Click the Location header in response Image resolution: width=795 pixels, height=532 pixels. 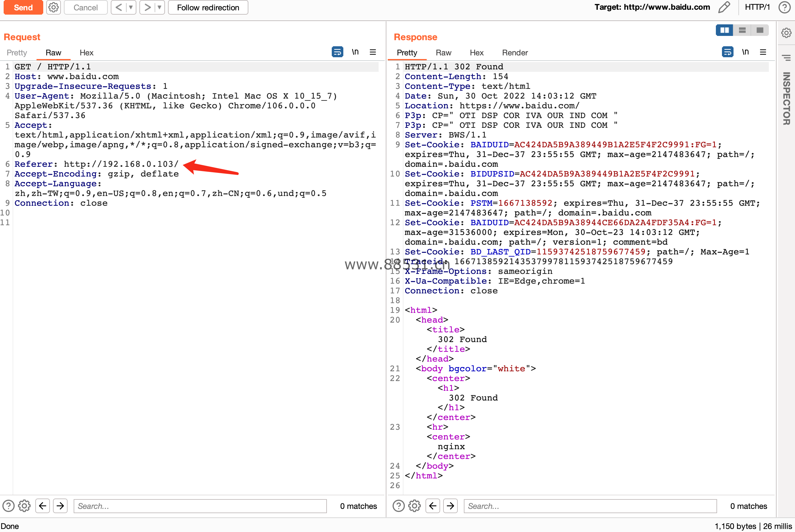pyautogui.click(x=492, y=106)
